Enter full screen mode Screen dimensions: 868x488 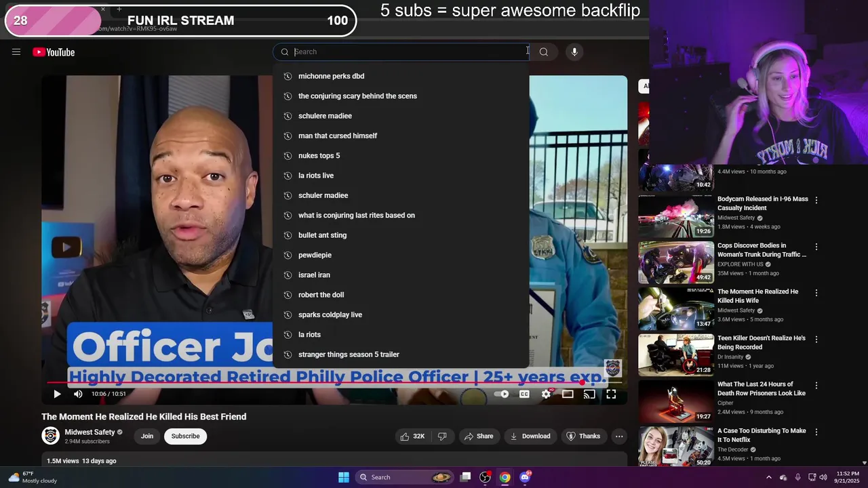point(611,394)
